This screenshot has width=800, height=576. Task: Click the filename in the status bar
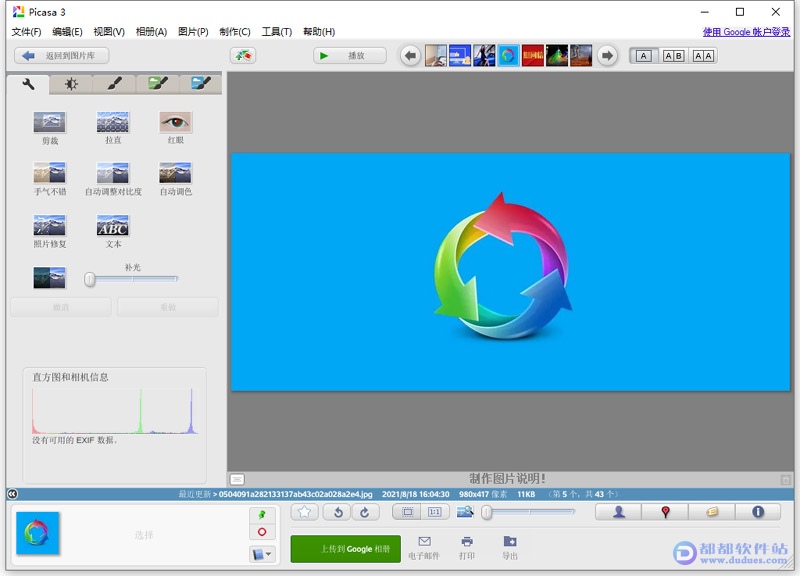pos(295,494)
